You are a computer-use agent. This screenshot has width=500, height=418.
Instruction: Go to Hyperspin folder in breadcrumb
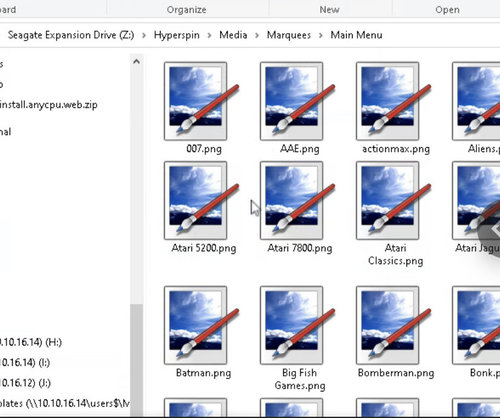coord(177,35)
